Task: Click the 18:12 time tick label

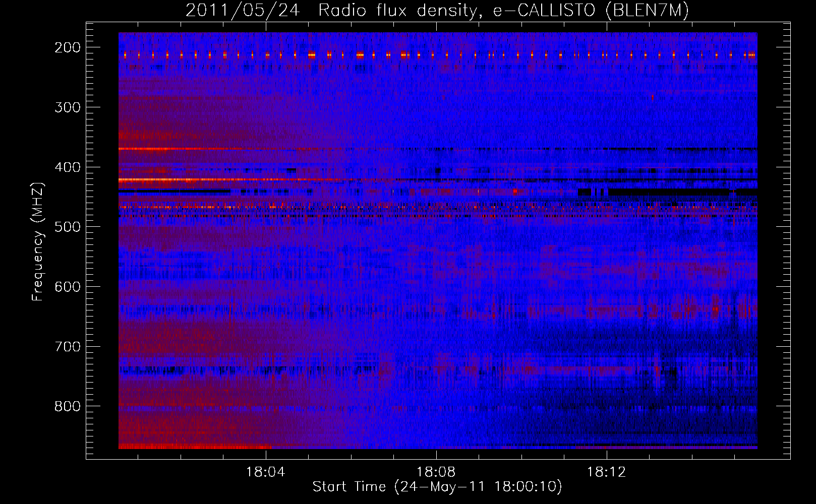Action: [606, 472]
